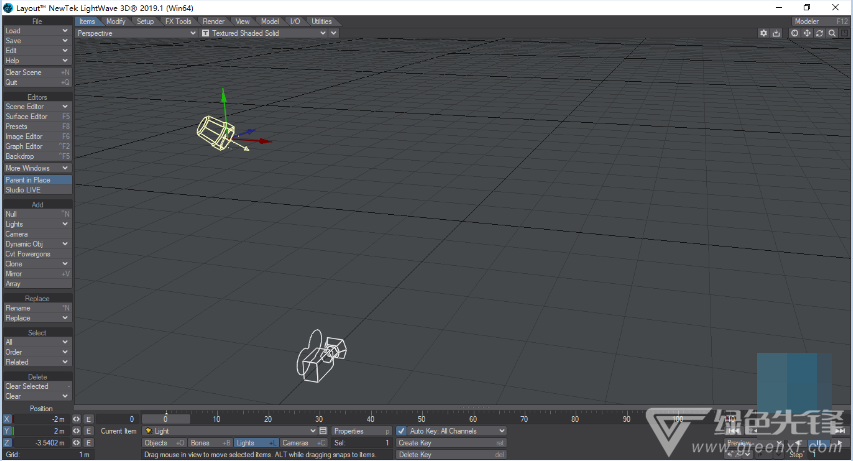
Task: Open item Properties panel
Action: [x=362, y=431]
